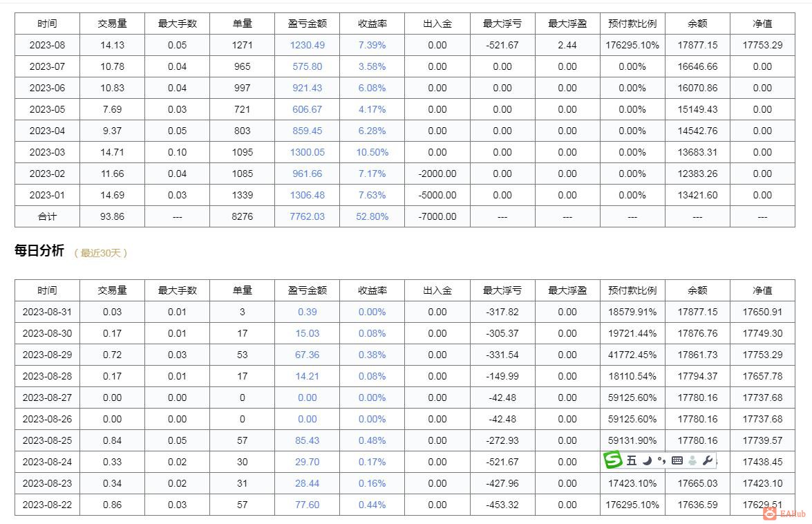The height and width of the screenshot is (524, 812).
Task: Select the 2023-08-24 date cell
Action: point(47,462)
